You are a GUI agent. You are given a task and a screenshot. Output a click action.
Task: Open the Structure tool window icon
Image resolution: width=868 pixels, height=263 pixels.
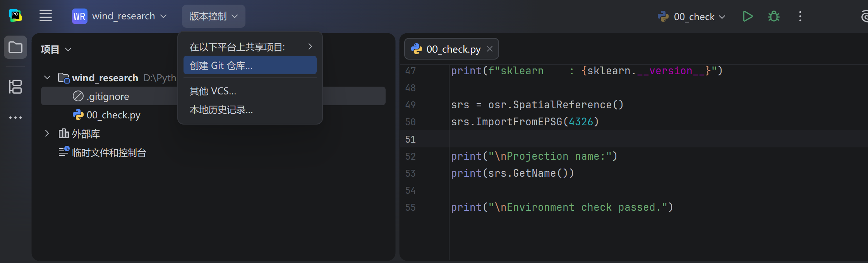tap(15, 87)
